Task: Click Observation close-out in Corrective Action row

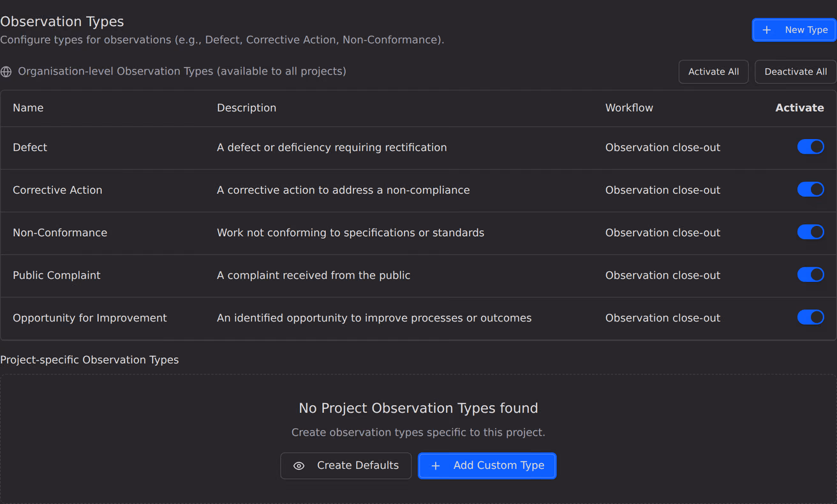Action: tap(663, 190)
